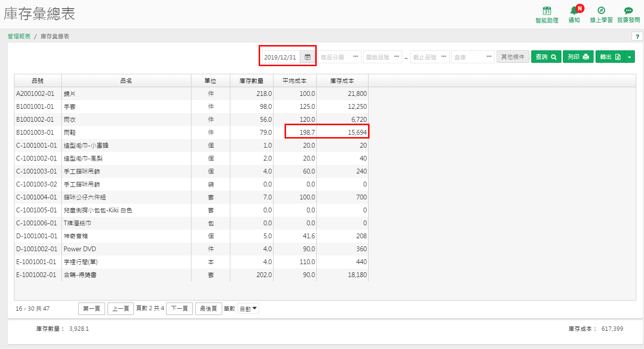
Task: Go to 最後頁 of results
Action: 209,309
